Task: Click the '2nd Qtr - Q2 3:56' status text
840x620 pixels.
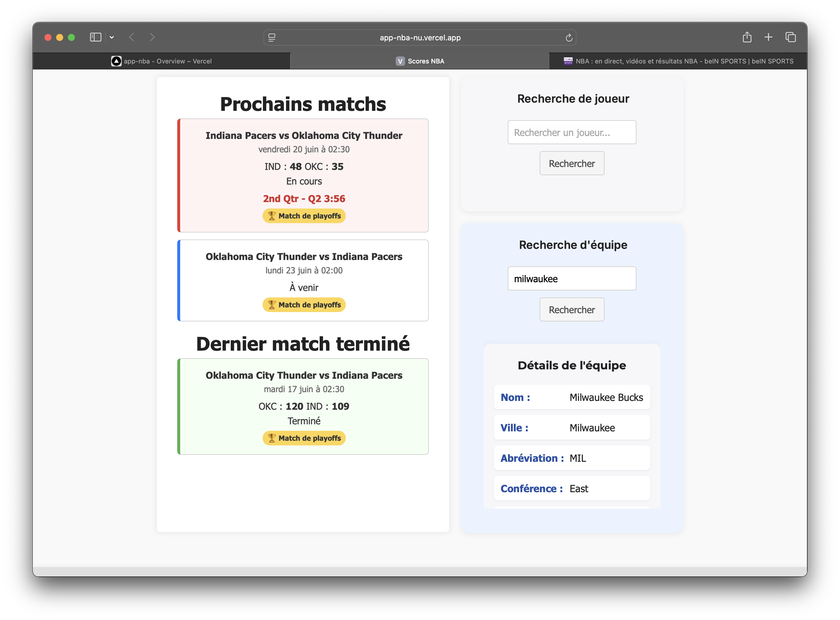Action: [304, 199]
